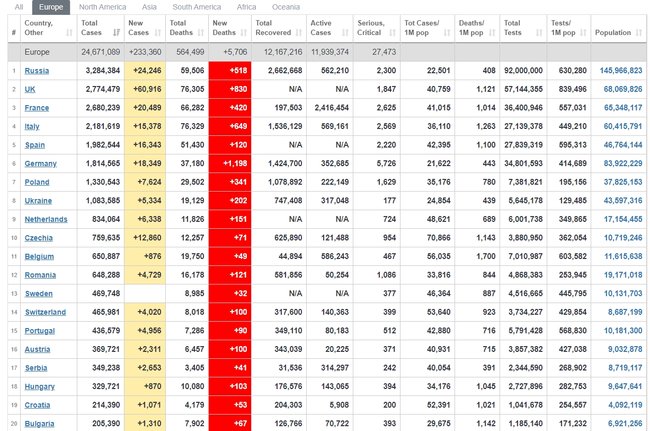Open the Belgium country link
Image resolution: width=650 pixels, height=431 pixels.
39,257
